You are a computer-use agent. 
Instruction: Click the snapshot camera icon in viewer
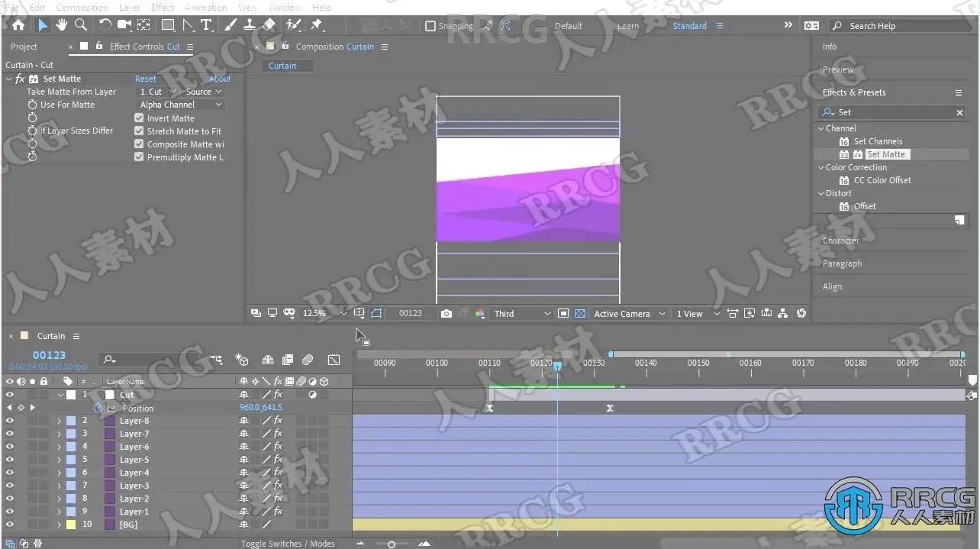pyautogui.click(x=446, y=313)
